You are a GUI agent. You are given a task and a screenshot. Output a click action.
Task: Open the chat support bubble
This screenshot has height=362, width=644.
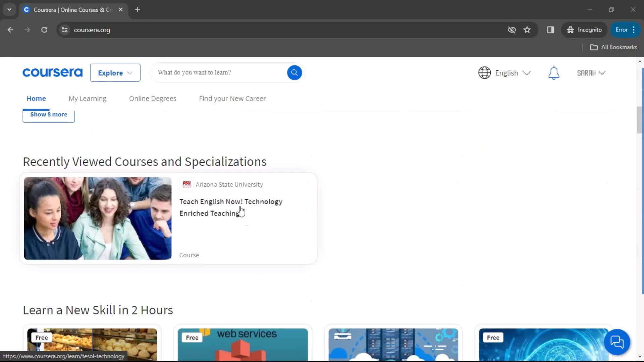click(617, 342)
